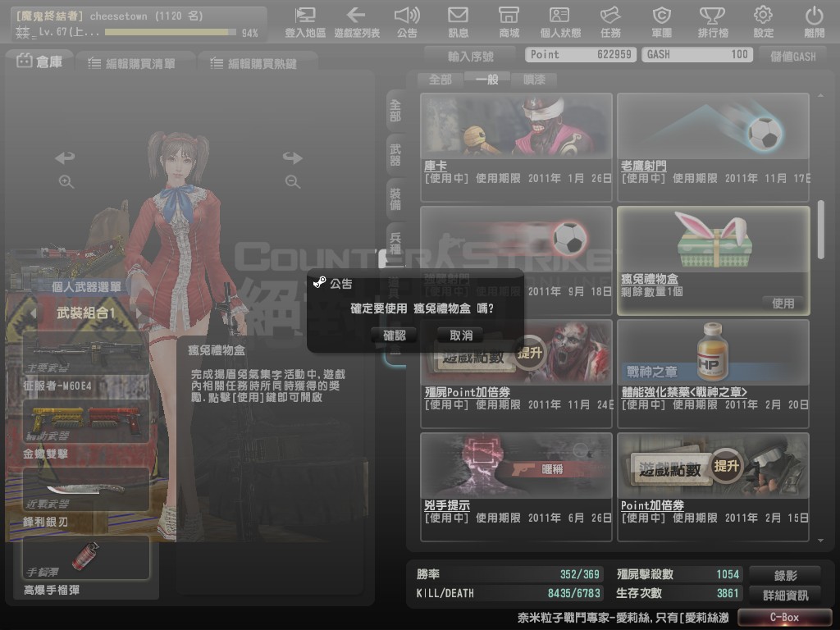Click the KILL/DEATH value 8435/6783

pos(573,593)
